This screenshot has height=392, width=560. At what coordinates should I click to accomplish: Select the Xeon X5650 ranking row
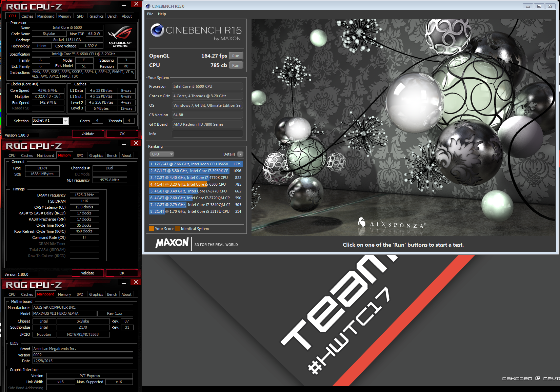(x=196, y=164)
